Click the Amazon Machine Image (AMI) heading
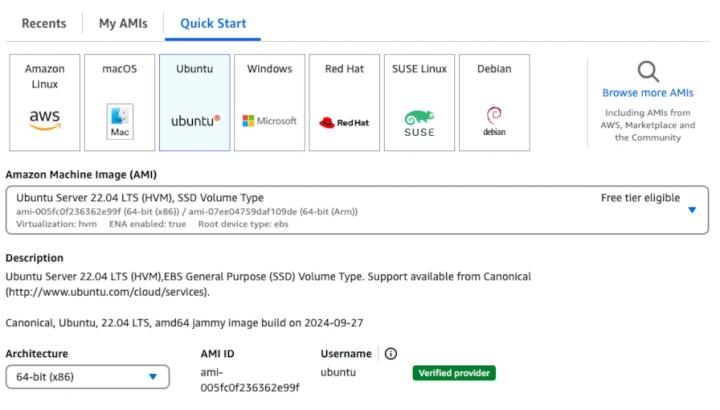 point(81,175)
